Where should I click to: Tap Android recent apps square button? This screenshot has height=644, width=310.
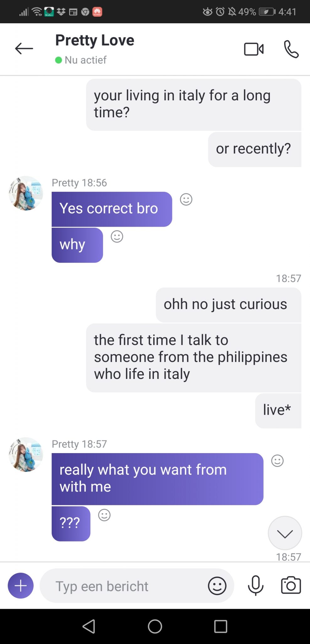(220, 626)
